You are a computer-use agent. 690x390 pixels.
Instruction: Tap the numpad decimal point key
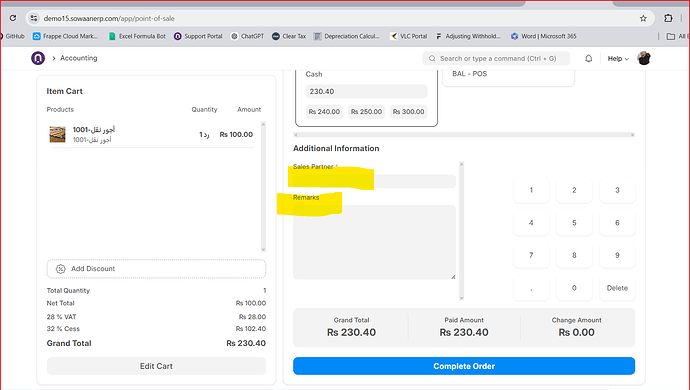coord(531,288)
